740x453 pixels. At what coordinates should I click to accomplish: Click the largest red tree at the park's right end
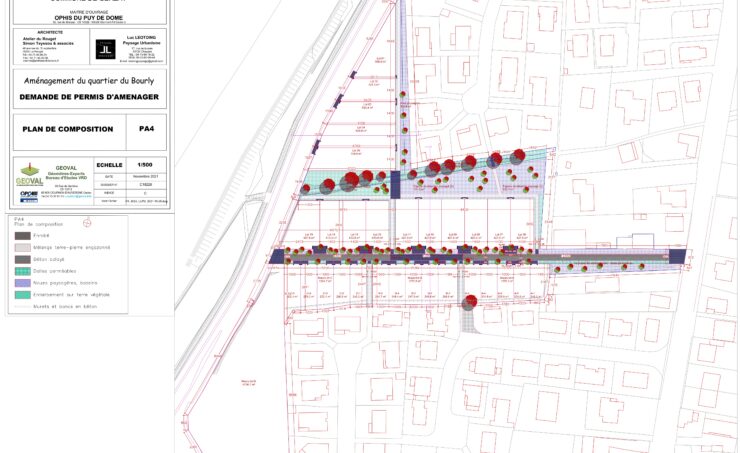coord(518,156)
